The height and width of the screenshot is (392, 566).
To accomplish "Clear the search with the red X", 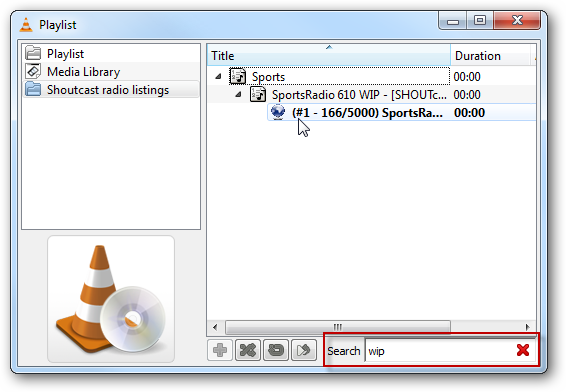I will [523, 350].
